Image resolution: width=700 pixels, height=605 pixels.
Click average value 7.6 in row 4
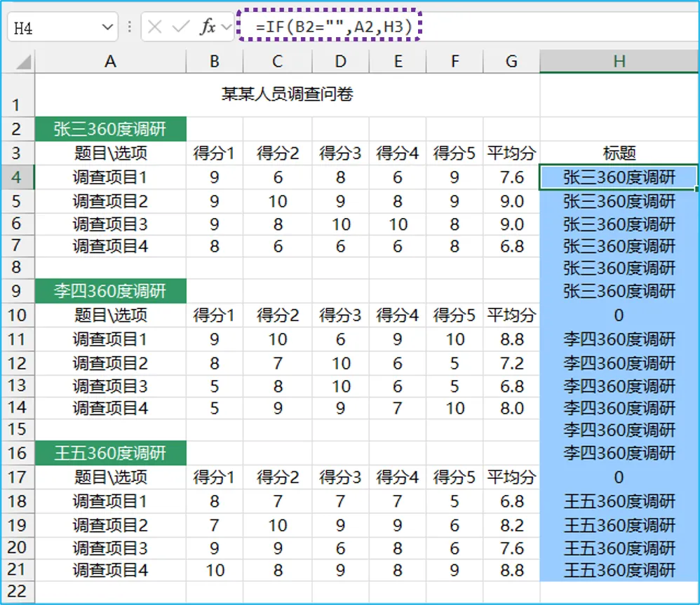(511, 177)
